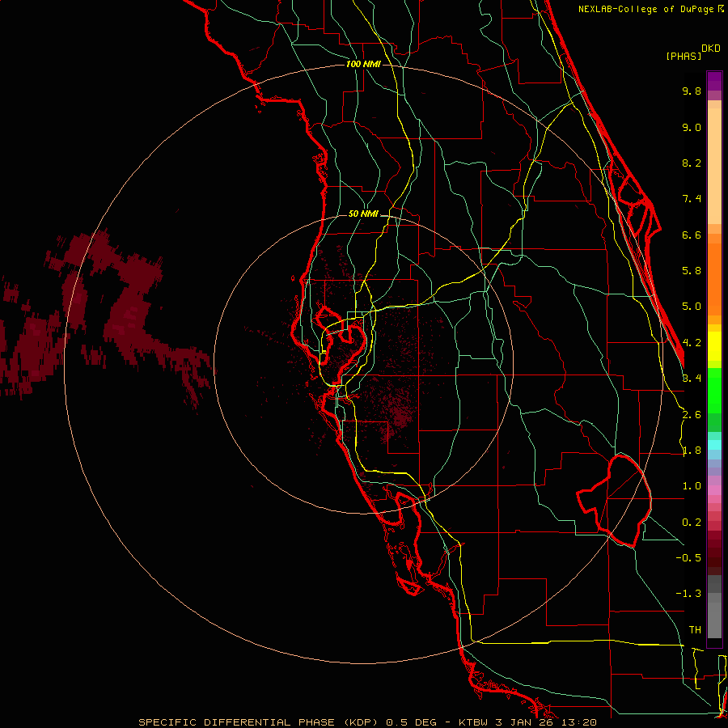Pick the yellow segment of the color bar
The image size is (728, 728).
[x=714, y=346]
